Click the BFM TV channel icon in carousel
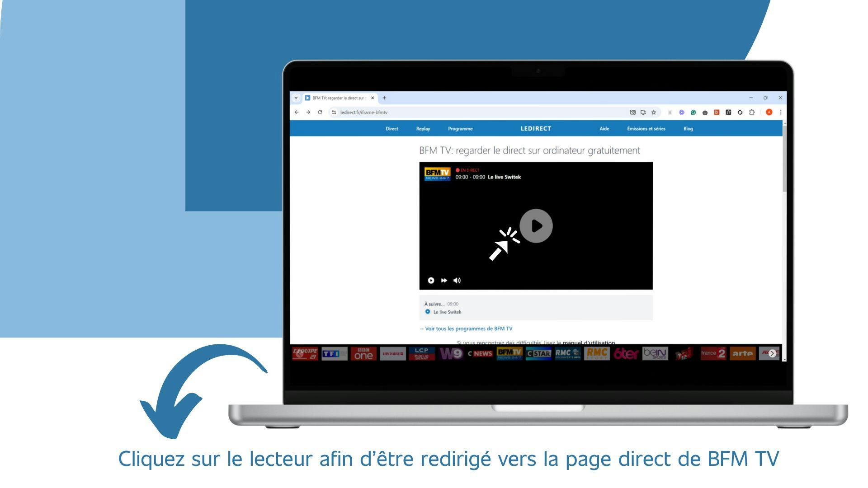The width and height of the screenshot is (868, 488). pos(509,353)
